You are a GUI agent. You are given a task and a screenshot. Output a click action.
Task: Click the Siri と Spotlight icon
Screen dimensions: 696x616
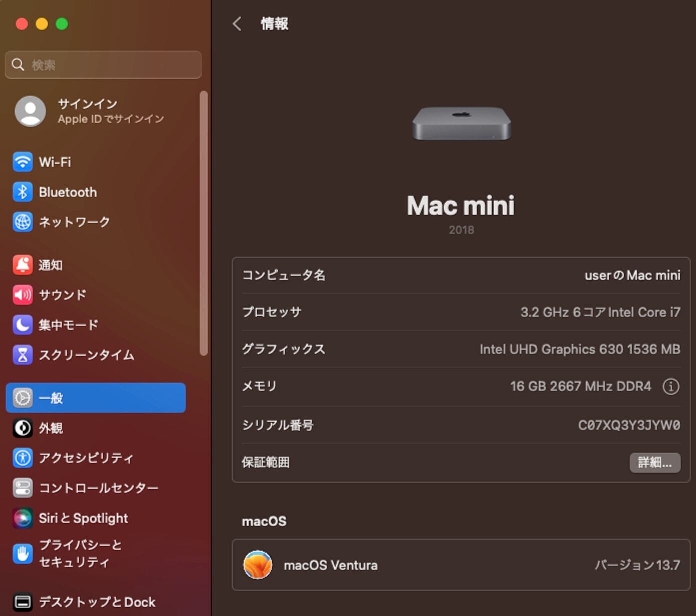point(22,518)
